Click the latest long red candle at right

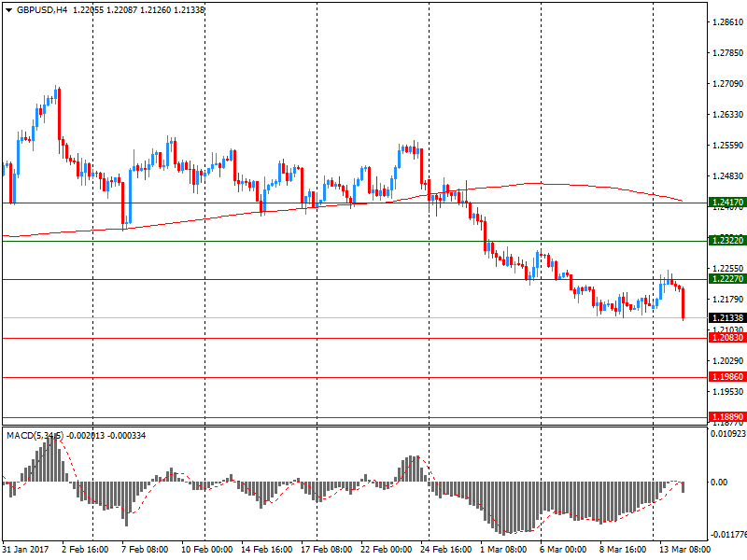684,304
